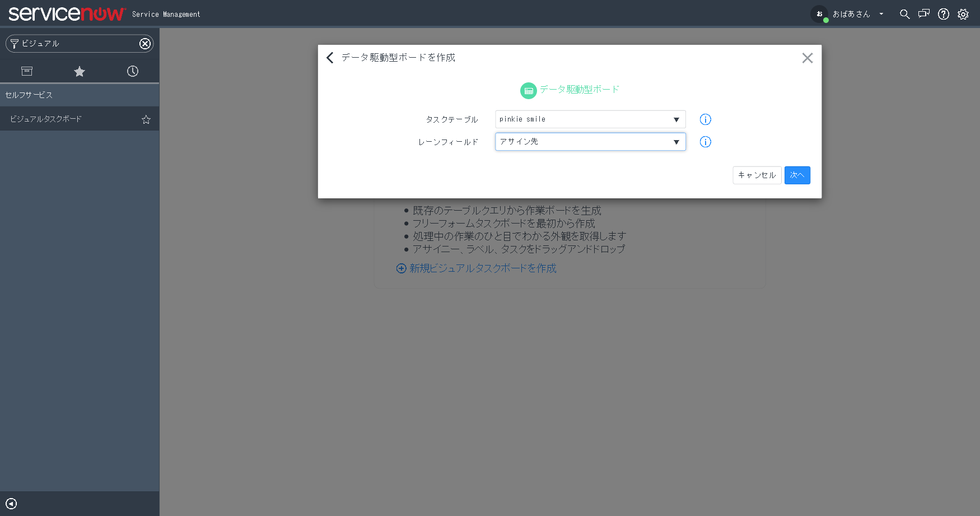
Task: Toggle the favorite star on ビジュアルタスクボード
Action: (146, 119)
